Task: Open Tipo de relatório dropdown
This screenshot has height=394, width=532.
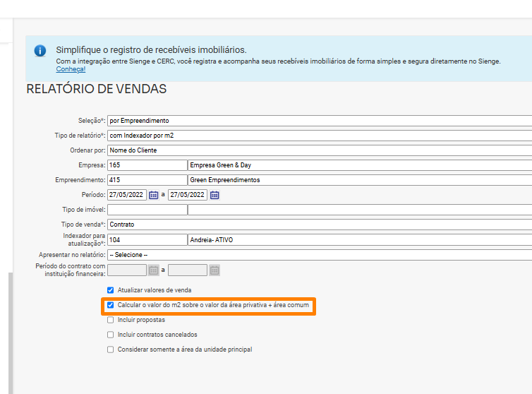Action: (320, 136)
